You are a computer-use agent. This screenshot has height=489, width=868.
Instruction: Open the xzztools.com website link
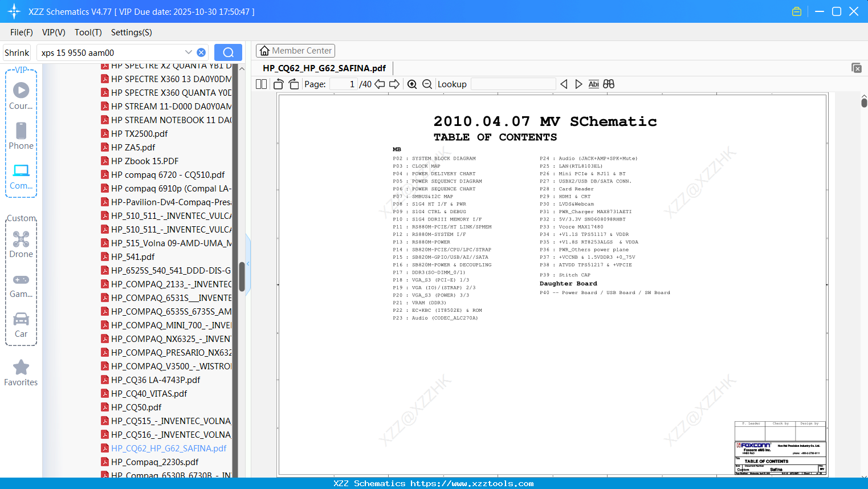click(x=472, y=483)
